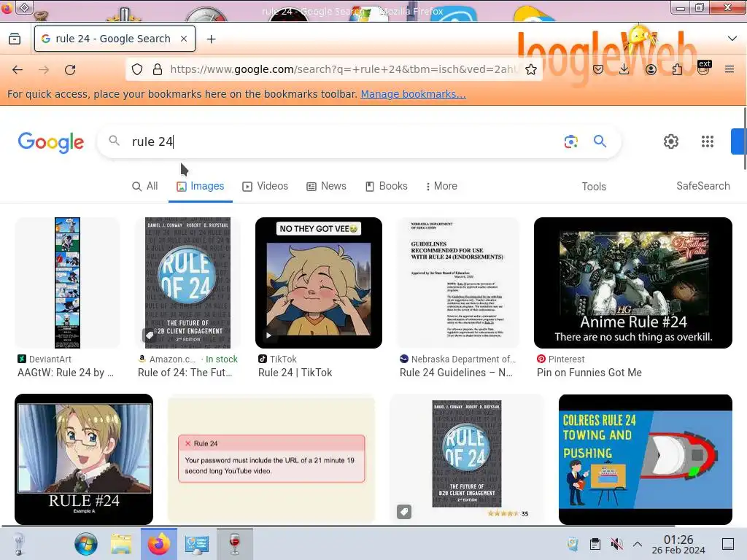Go back with the browser back arrow

pos(18,69)
